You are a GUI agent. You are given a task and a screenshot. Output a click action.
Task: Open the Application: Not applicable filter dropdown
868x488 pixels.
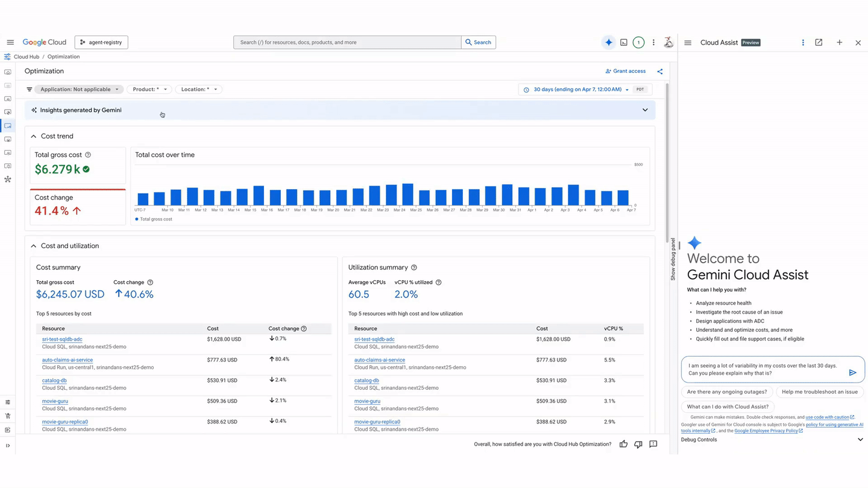(x=80, y=89)
